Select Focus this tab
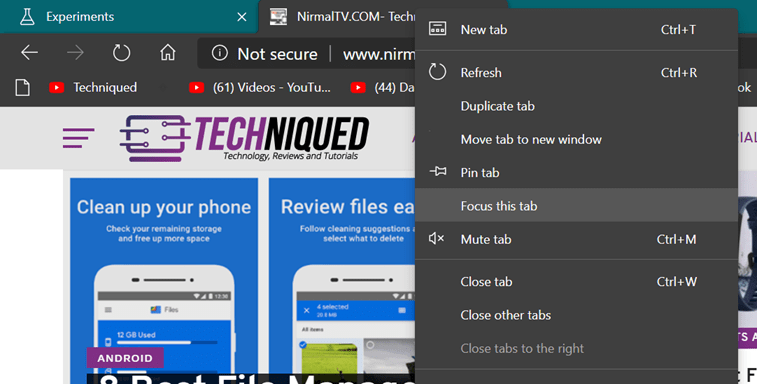The image size is (757, 384). (x=576, y=206)
